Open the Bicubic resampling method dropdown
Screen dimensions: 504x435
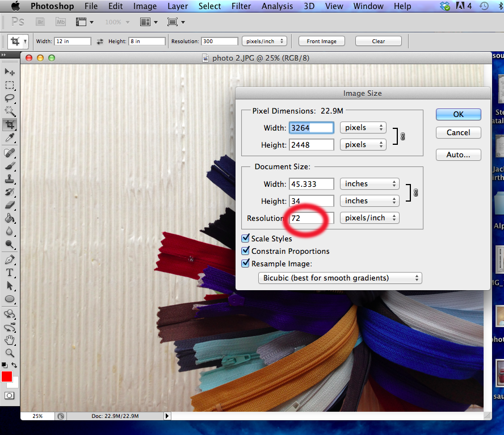coord(341,278)
